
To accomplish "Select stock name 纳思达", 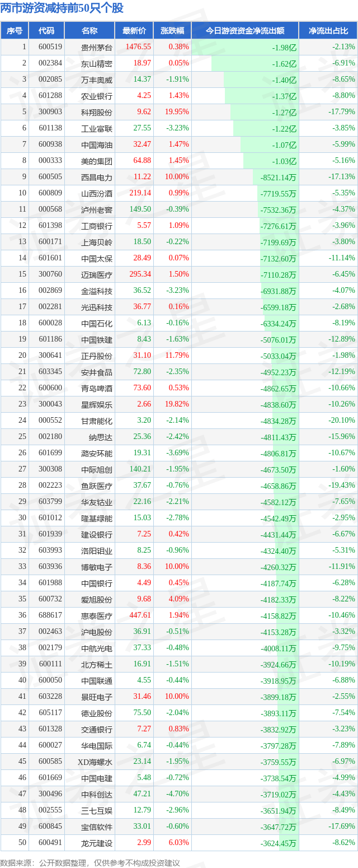I will pyautogui.click(x=101, y=437).
